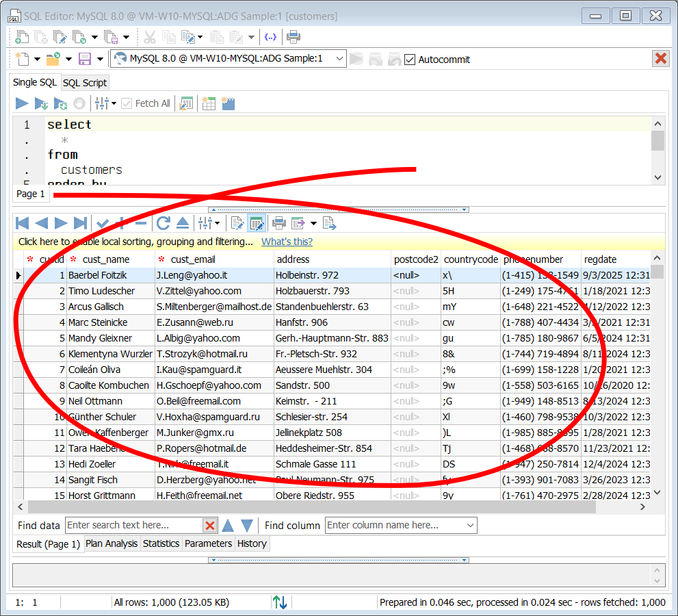This screenshot has width=678, height=616.
Task: Click the sort arrows icon in status bar
Action: coord(281,602)
